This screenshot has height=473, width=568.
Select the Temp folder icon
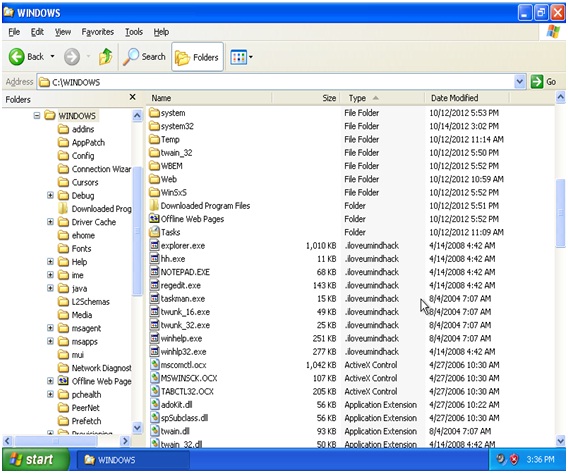tap(155, 139)
